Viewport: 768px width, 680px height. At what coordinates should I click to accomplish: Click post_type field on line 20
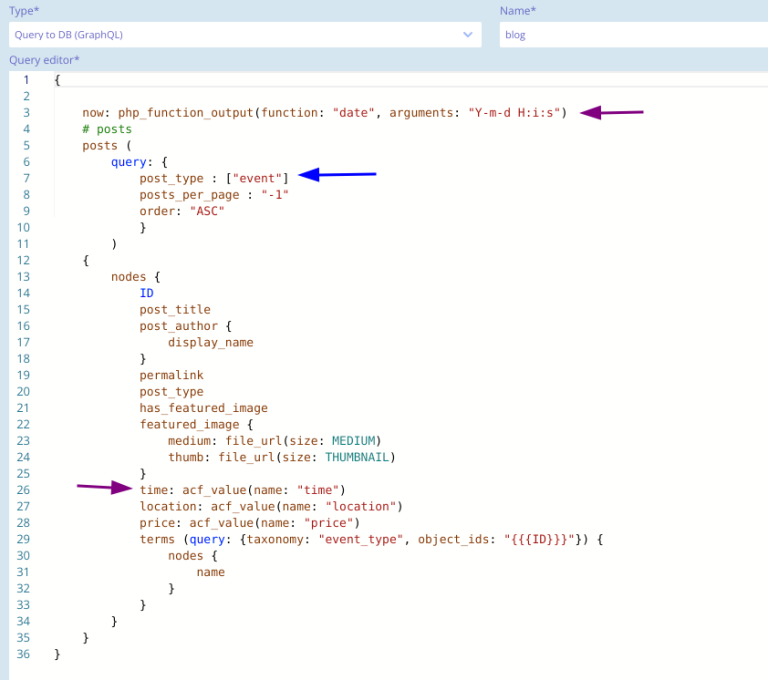[x=171, y=392]
